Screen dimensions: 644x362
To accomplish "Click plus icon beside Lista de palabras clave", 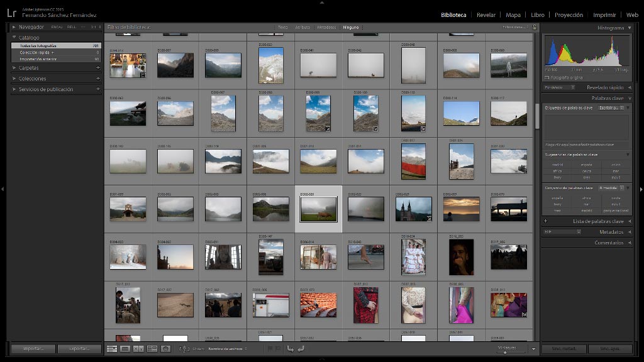I will 545,221.
